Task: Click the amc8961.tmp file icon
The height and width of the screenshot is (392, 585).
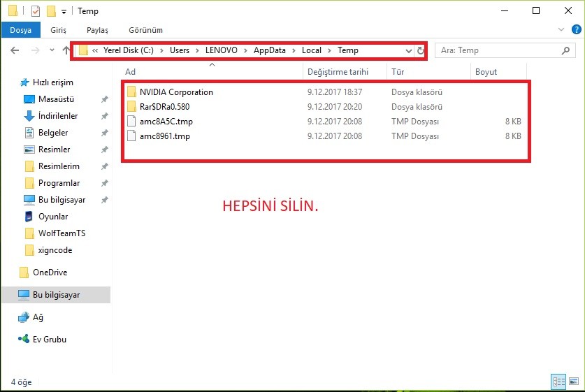Action: click(x=131, y=136)
